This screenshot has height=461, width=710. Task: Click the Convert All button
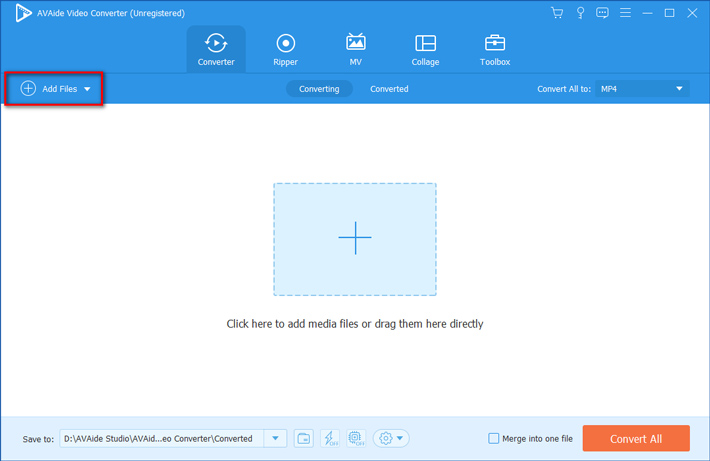636,438
